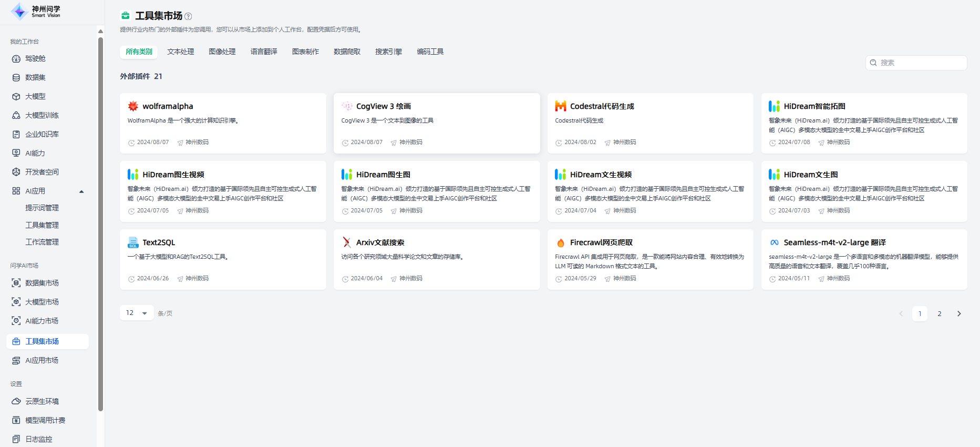Image resolution: width=980 pixels, height=447 pixels.
Task: Go to next page with right chevron
Action: [959, 314]
